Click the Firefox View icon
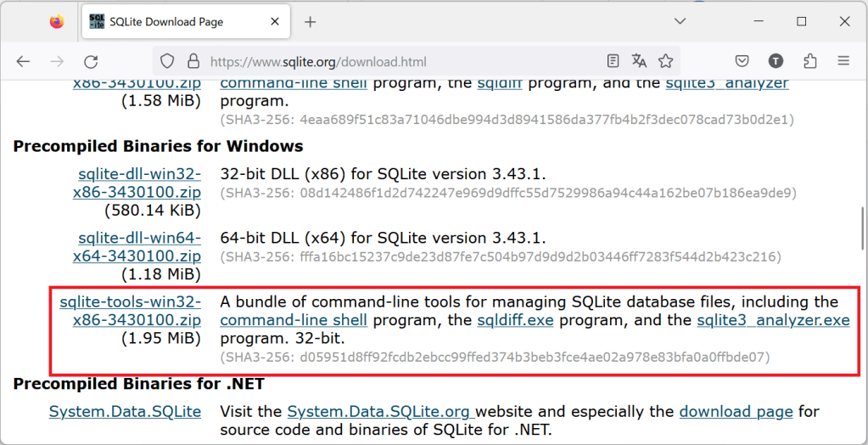Screen dimensions: 868x445 coord(57,22)
